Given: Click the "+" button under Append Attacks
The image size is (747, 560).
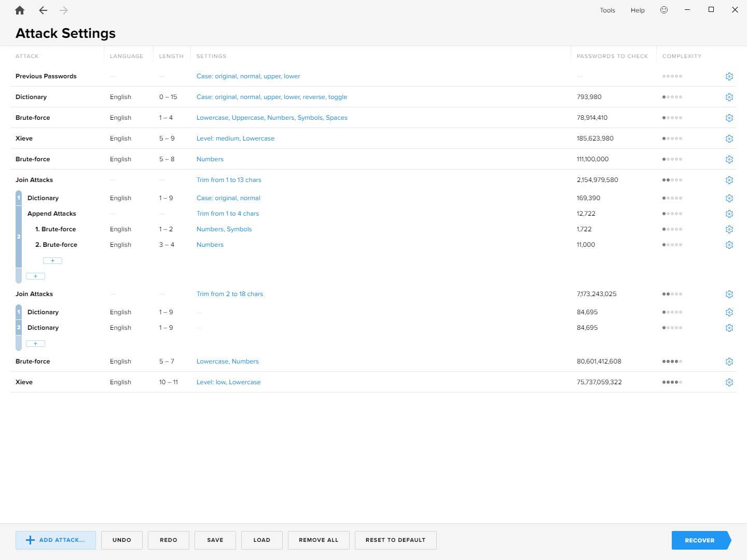Looking at the screenshot, I should coord(52,260).
